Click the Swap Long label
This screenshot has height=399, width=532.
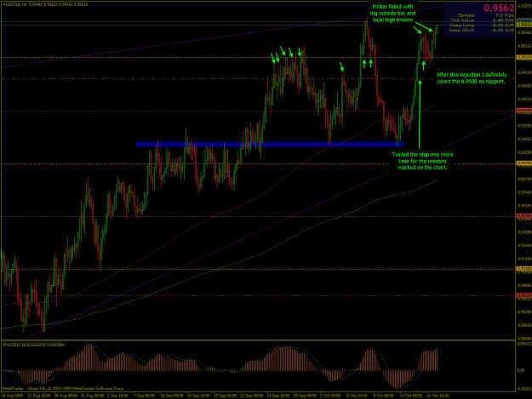click(462, 26)
